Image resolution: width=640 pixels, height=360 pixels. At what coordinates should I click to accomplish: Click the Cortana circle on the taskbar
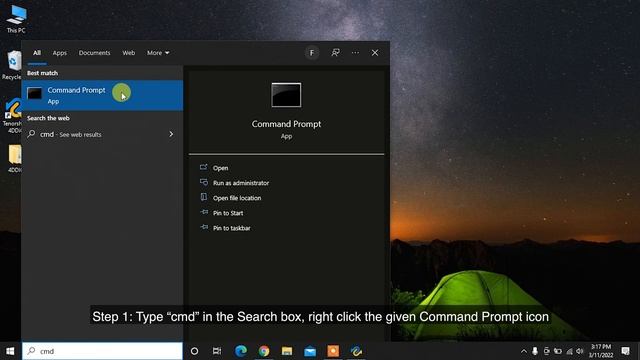pyautogui.click(x=194, y=351)
